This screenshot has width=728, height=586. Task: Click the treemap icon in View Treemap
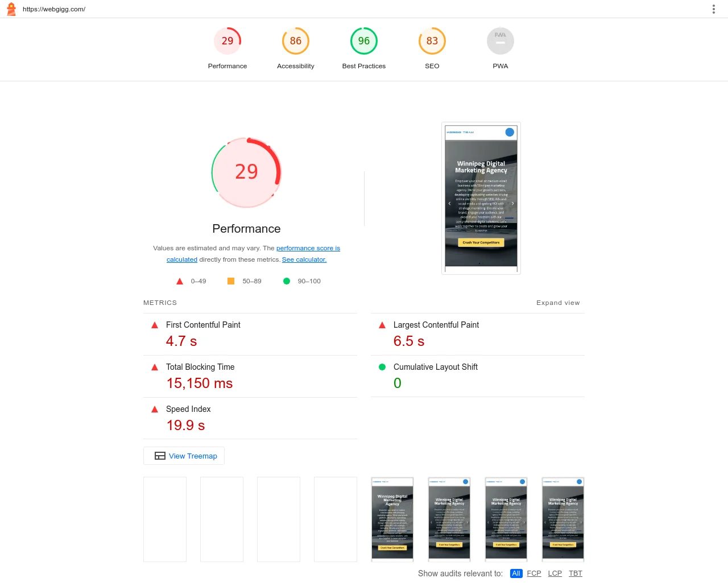coord(160,456)
